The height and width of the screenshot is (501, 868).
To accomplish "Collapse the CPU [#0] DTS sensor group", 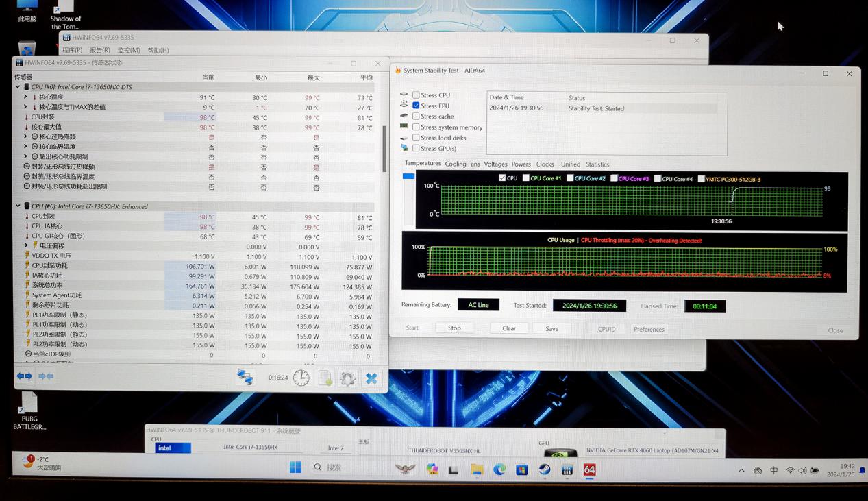I will tap(18, 87).
